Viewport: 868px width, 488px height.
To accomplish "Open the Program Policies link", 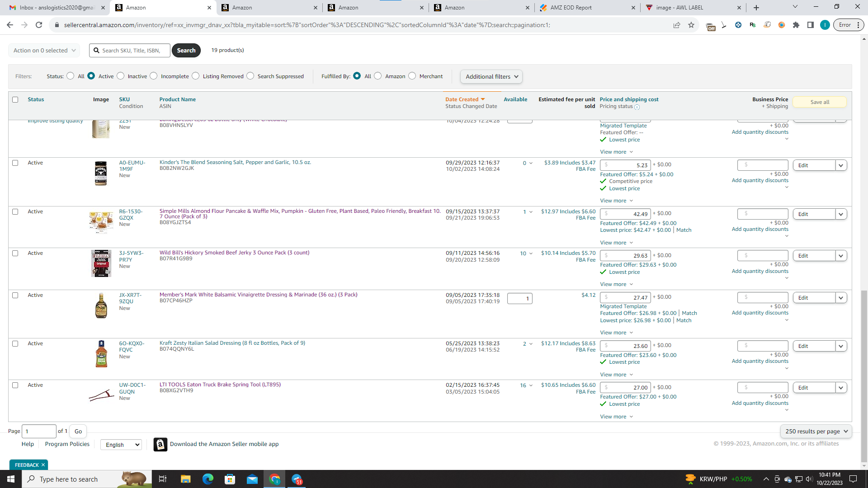I will coord(67,444).
